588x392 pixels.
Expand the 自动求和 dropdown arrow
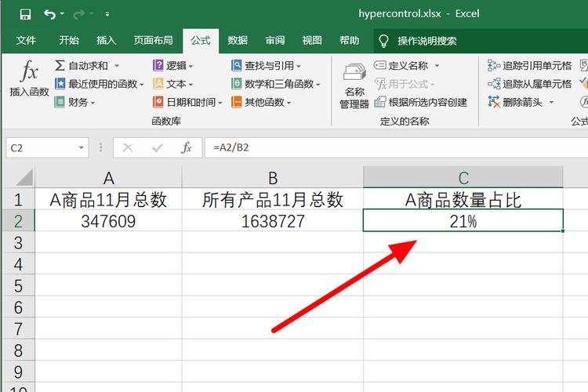click(x=117, y=66)
